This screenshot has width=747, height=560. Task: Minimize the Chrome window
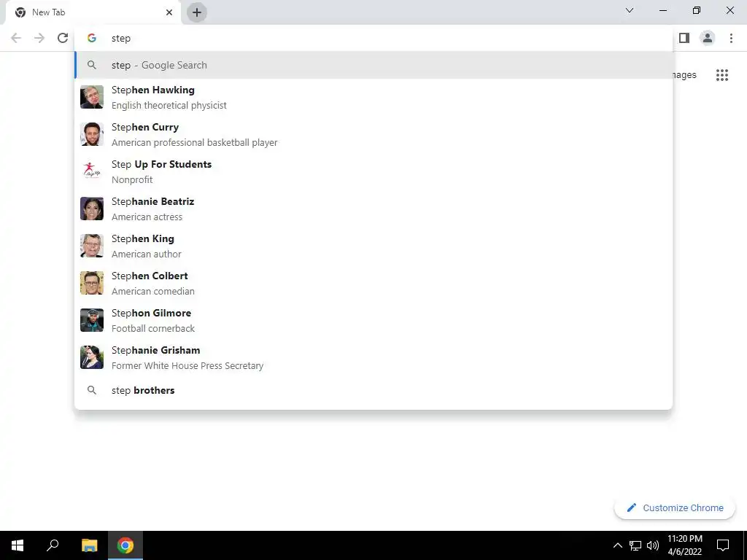[x=662, y=10]
